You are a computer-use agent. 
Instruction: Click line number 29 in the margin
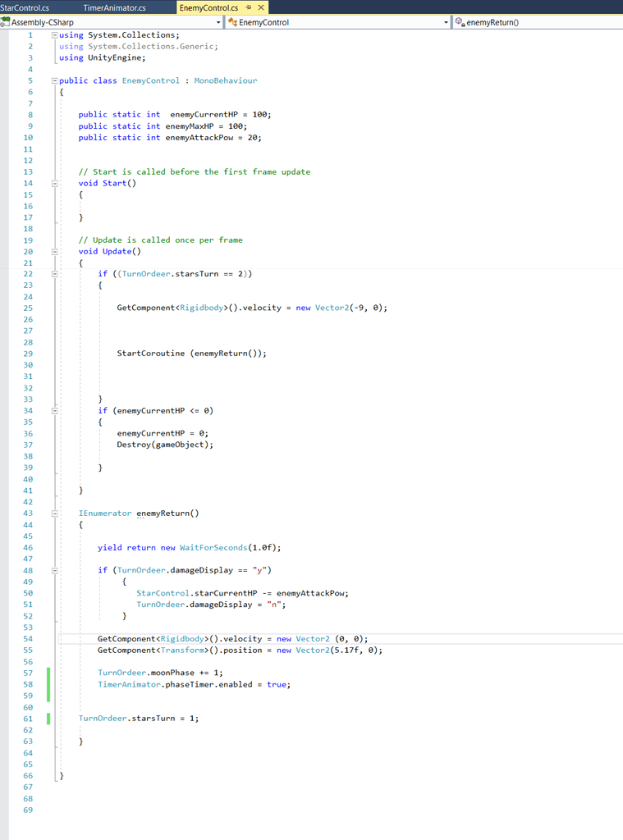[x=28, y=354]
